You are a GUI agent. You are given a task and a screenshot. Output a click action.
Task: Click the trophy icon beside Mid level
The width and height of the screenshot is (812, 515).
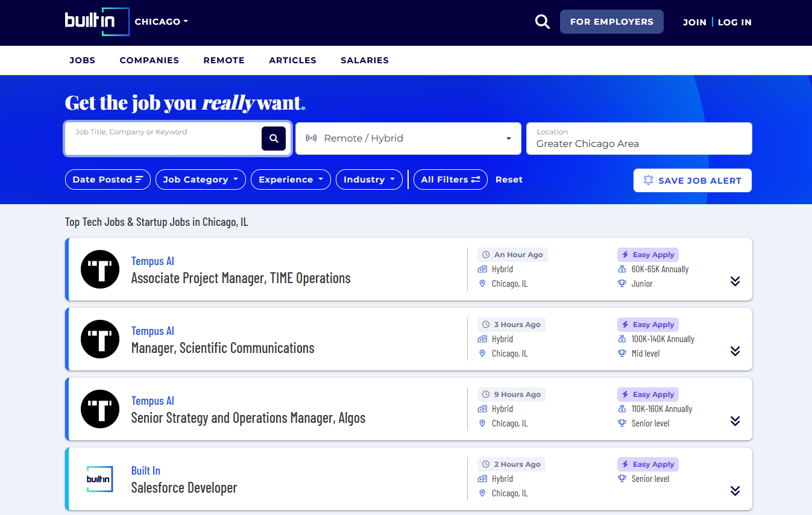coord(622,354)
